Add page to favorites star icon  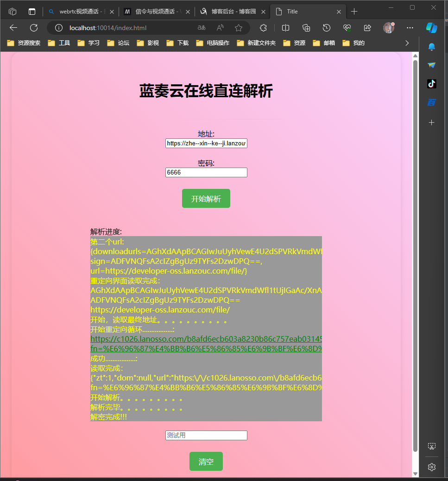(x=239, y=28)
